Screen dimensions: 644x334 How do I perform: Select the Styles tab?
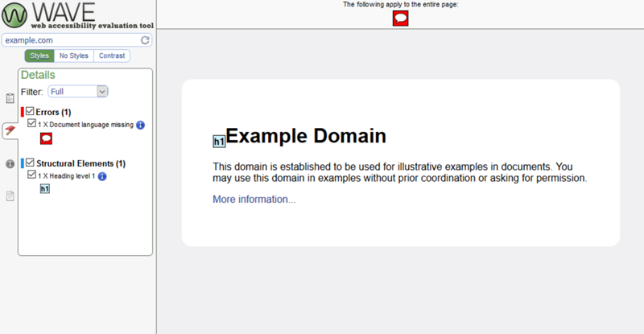[39, 56]
